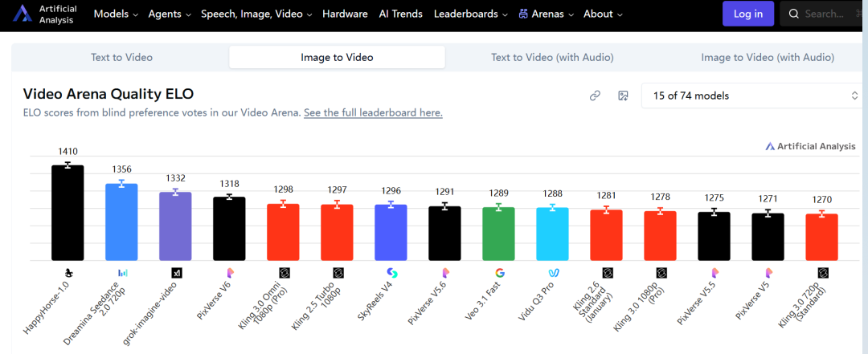Copy chart link icon
This screenshot has height=354, width=868.
coord(595,96)
